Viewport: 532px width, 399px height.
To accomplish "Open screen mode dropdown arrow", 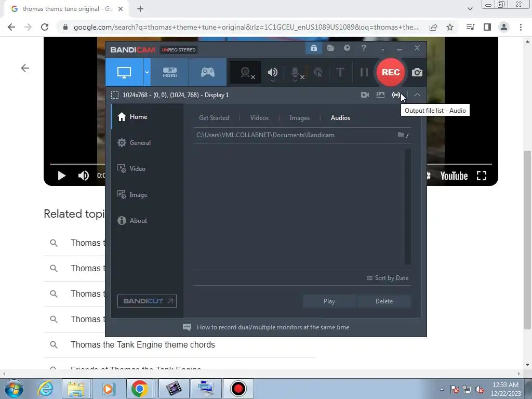I will click(x=147, y=72).
